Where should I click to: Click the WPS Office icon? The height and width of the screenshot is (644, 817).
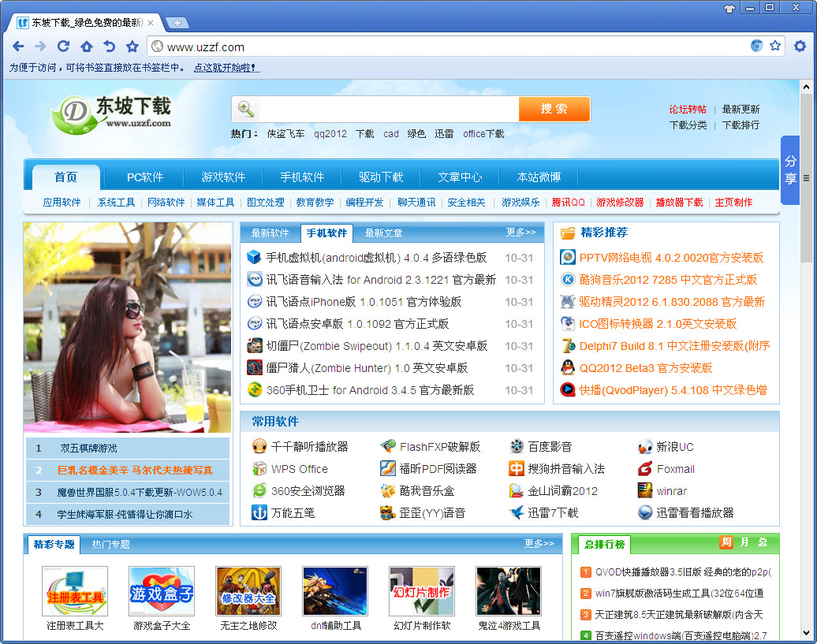click(x=259, y=468)
